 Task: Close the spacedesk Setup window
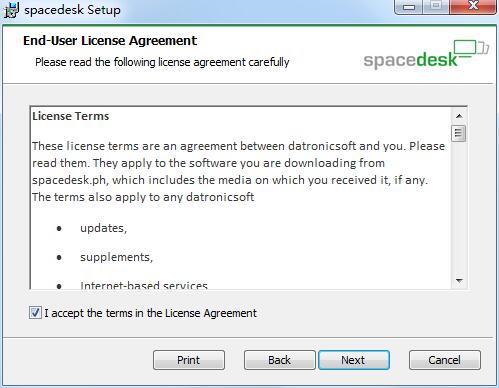[x=473, y=6]
